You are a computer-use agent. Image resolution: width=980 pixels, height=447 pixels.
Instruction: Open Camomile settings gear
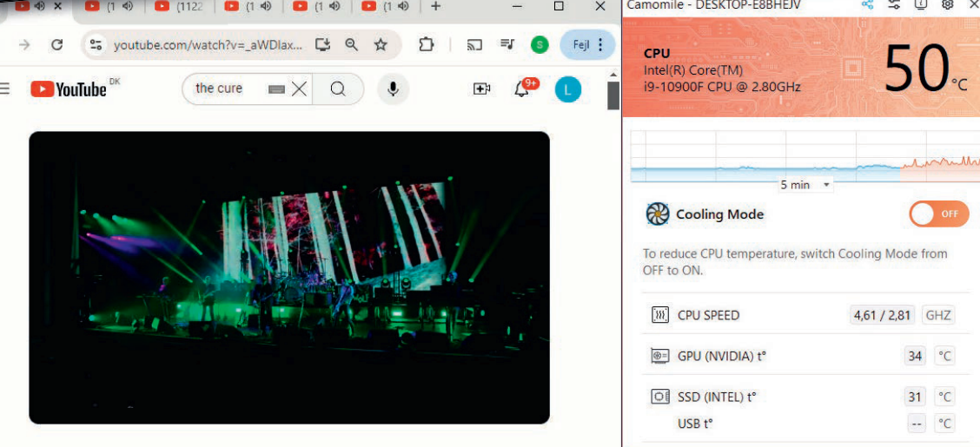(948, 5)
